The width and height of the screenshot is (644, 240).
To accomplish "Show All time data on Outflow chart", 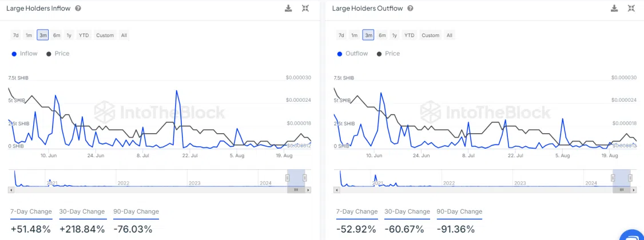I will click(x=450, y=35).
